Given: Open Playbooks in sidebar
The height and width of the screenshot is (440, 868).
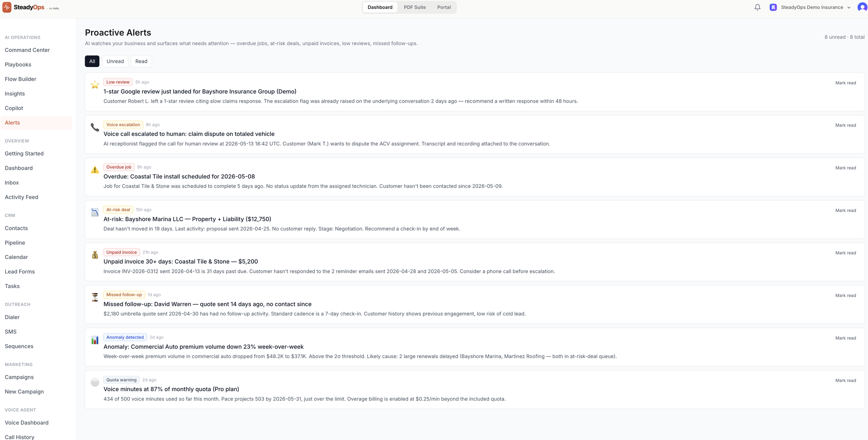Looking at the screenshot, I should tap(36, 64).
